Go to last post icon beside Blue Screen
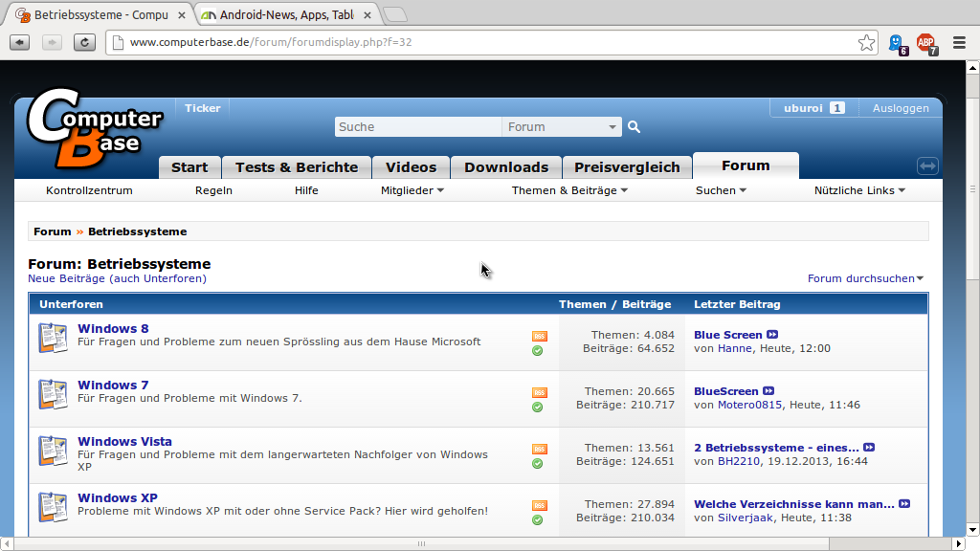980x551 pixels. 772,335
